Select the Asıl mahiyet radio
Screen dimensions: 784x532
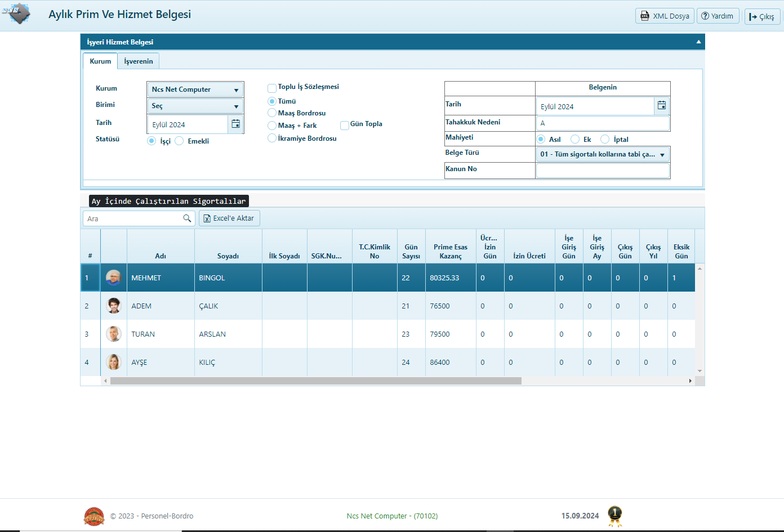coord(541,139)
